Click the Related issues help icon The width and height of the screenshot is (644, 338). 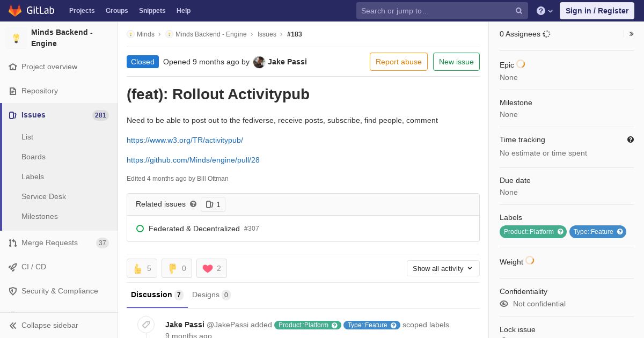tap(193, 204)
